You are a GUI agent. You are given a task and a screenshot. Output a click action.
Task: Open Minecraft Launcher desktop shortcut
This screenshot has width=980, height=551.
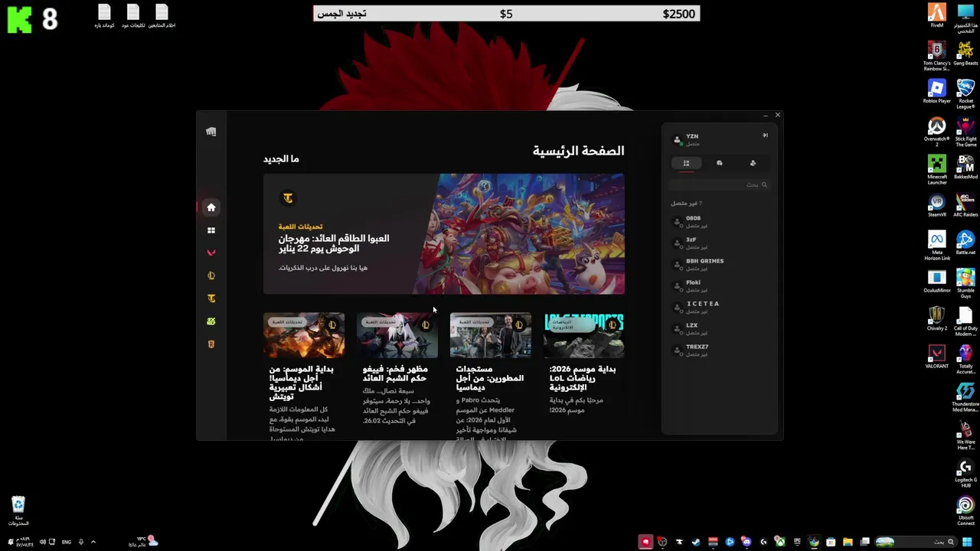coord(937,169)
